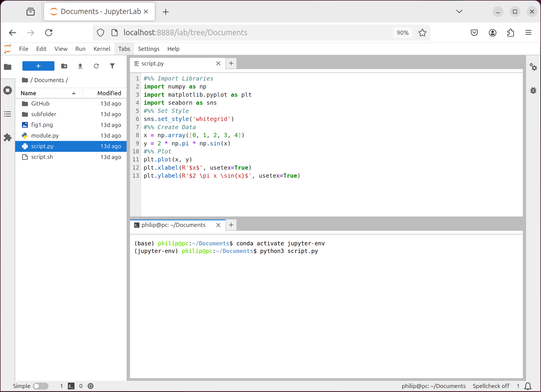Open the Table of Contents panel
This screenshot has width=541, height=392.
pos(8,114)
